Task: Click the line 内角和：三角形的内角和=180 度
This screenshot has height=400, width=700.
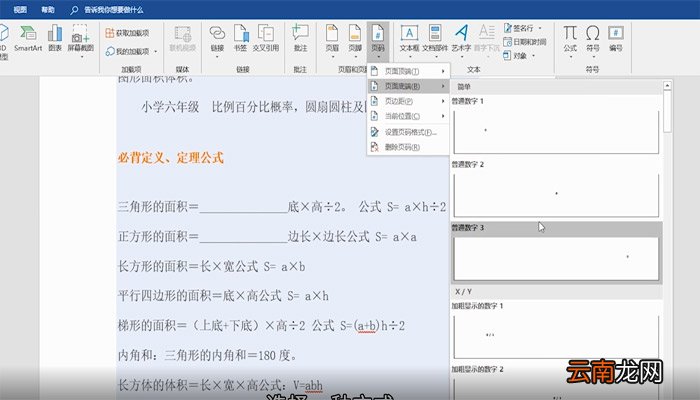Action: click(208, 355)
